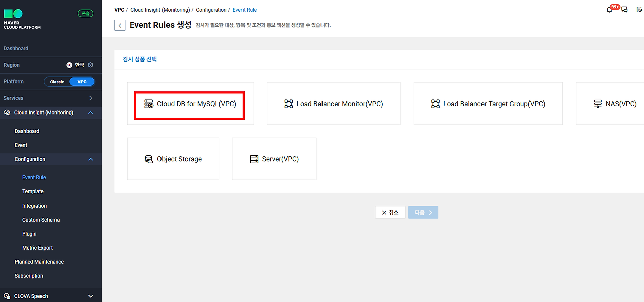Expand the CLOVA Speech section chevron
Viewport: 644px width, 302px height.
click(x=91, y=296)
